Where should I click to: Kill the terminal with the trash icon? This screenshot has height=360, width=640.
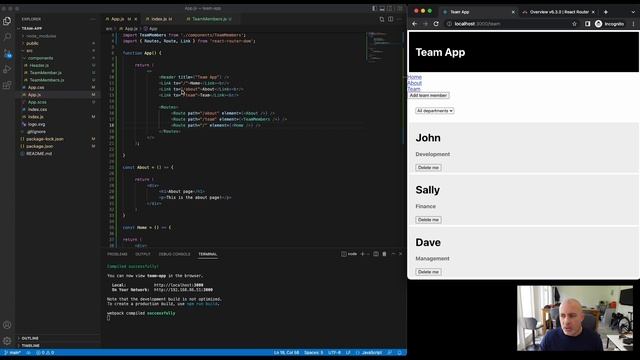[384, 254]
